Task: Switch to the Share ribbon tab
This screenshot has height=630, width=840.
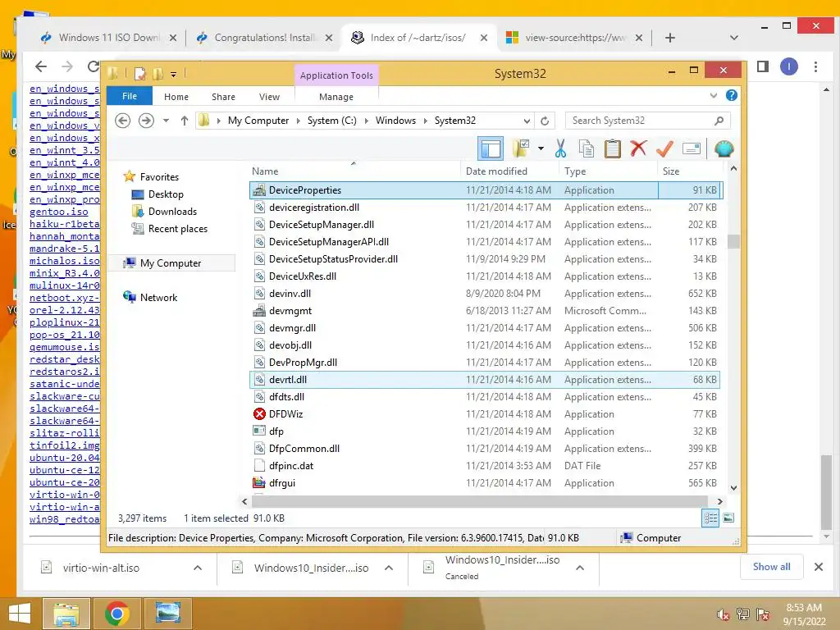Action: (x=223, y=97)
